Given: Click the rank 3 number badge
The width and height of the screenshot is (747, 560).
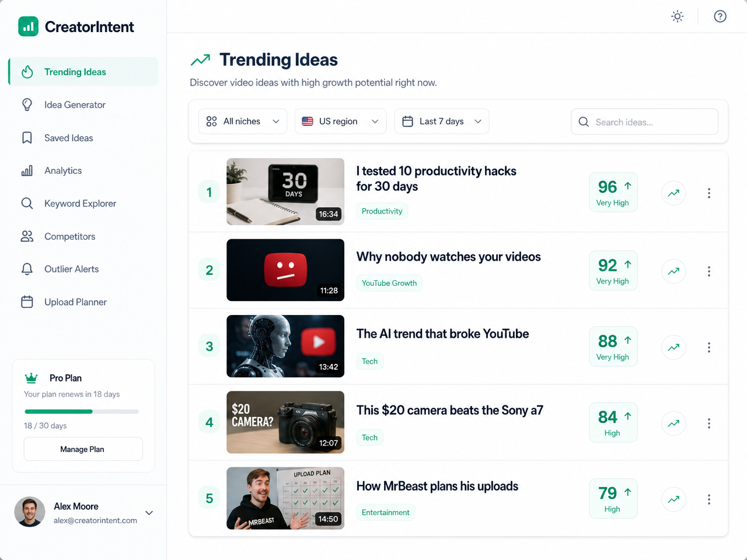Looking at the screenshot, I should 210,346.
